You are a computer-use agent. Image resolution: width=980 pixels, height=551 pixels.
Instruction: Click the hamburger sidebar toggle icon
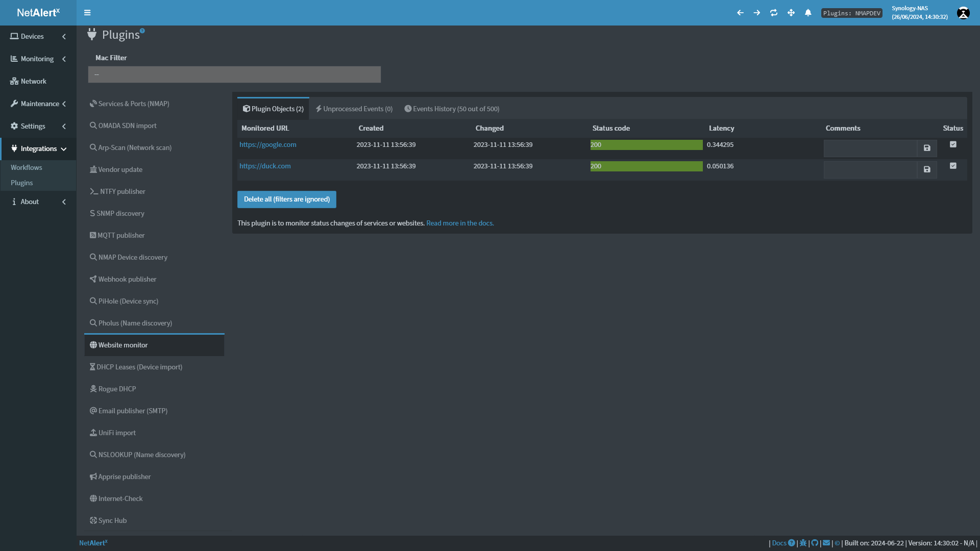click(x=87, y=13)
